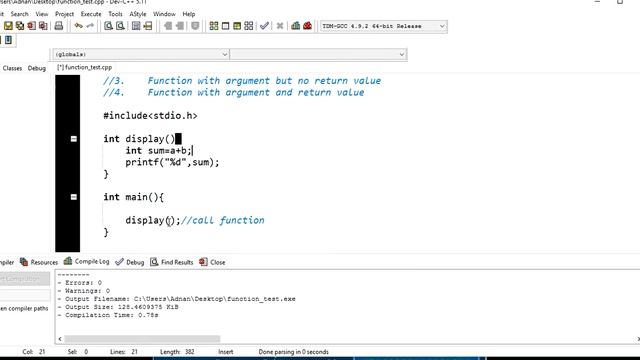
Task: Click the Save file toolbar icon
Action: 8,26
